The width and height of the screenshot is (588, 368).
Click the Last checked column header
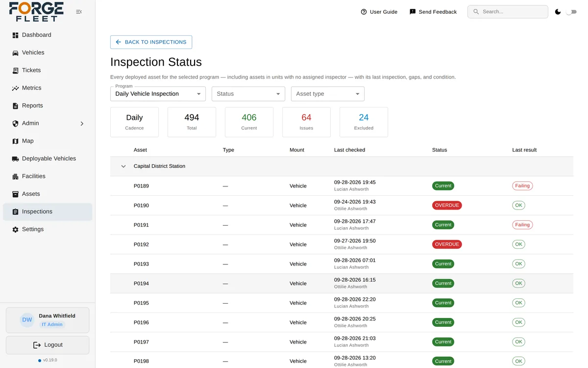coord(349,150)
